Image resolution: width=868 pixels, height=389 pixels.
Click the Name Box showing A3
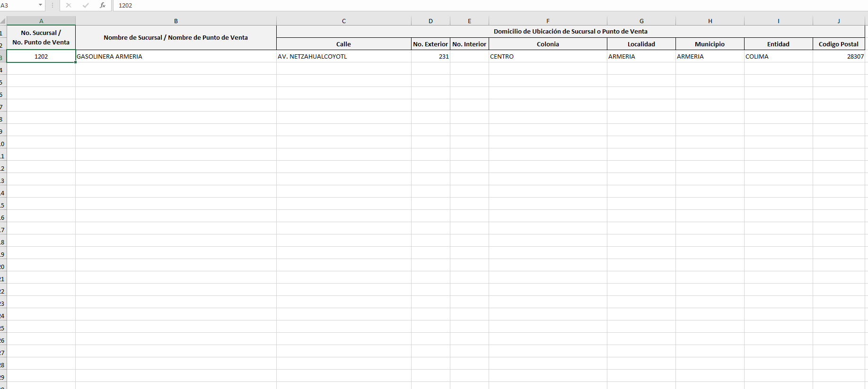(18, 5)
